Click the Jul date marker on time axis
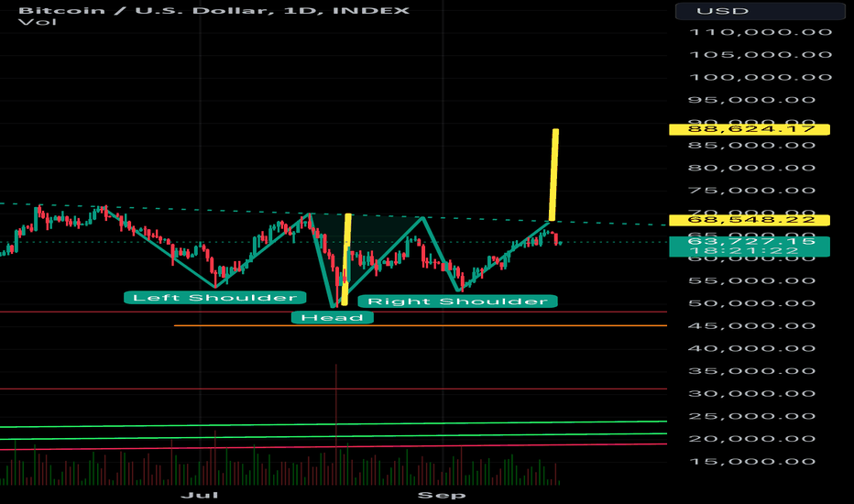The width and height of the screenshot is (854, 504). pyautogui.click(x=200, y=495)
